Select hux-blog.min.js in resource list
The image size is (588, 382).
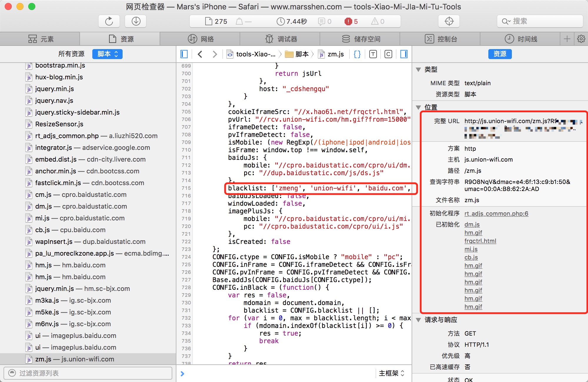point(59,77)
